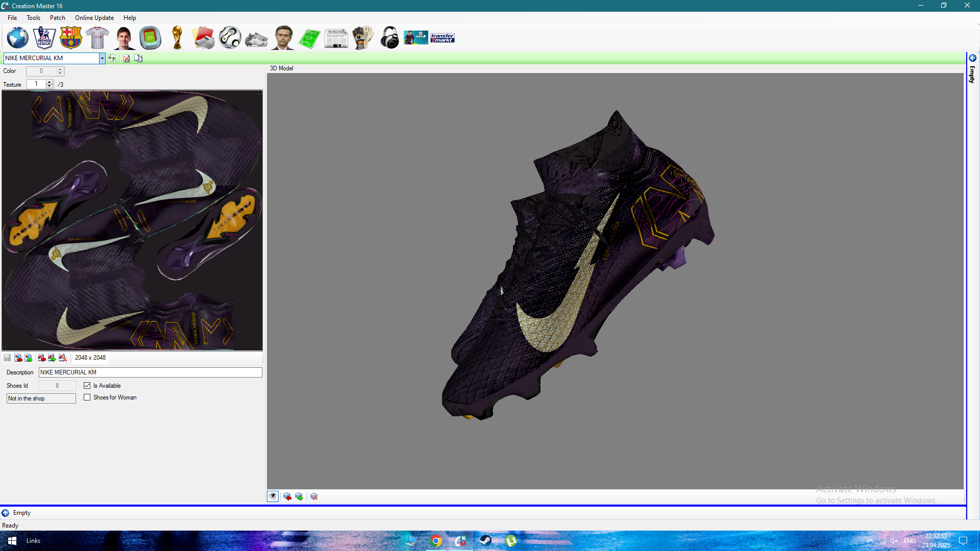Open the goalkeeper gloves icon

(363, 38)
